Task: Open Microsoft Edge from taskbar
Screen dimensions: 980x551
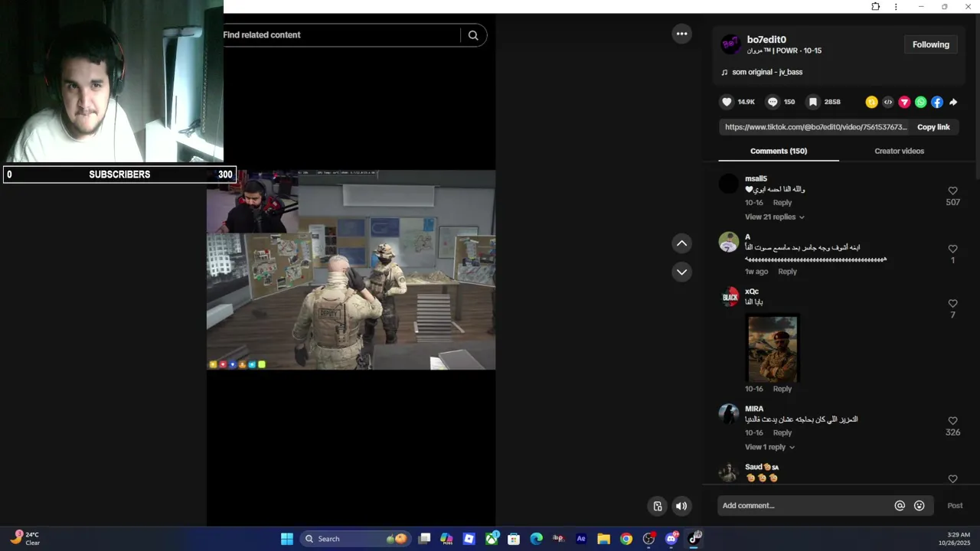Action: tap(536, 539)
